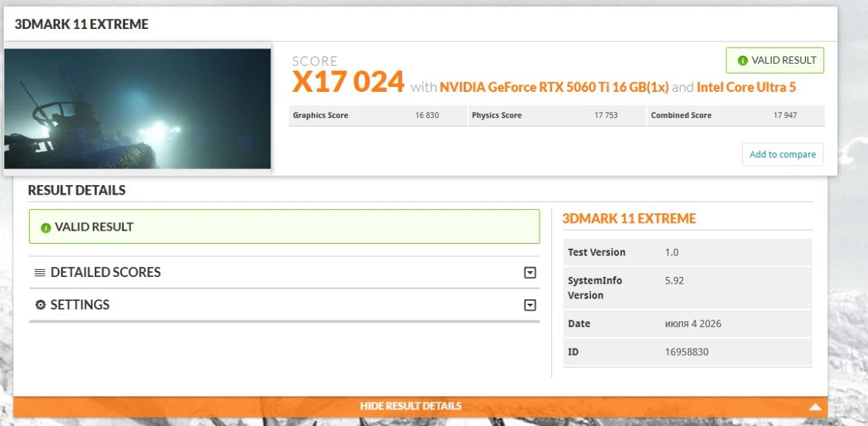Click the X17 024 score value
Viewport: 868px width, 426px height.
(x=348, y=82)
